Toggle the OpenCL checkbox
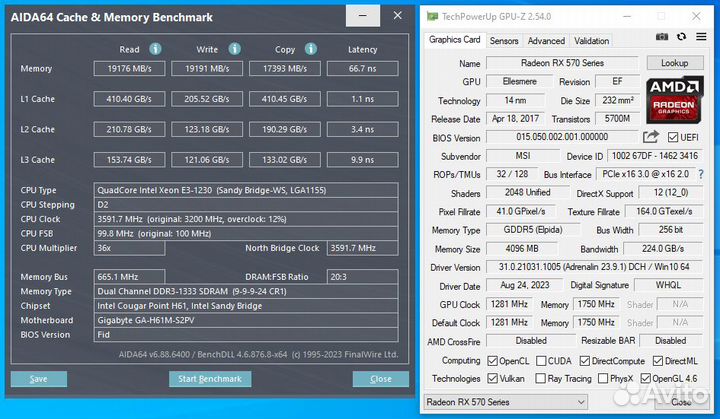The width and height of the screenshot is (720, 419). coord(492,361)
